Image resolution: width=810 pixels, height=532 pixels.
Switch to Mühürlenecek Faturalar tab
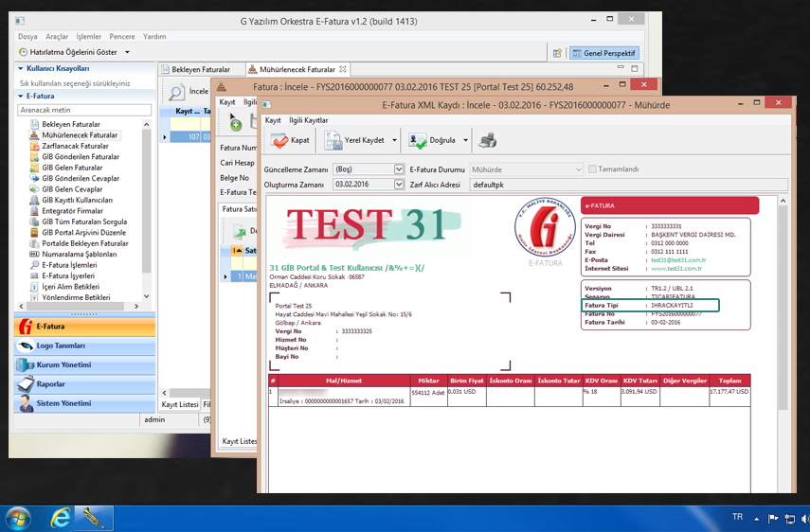[x=297, y=69]
